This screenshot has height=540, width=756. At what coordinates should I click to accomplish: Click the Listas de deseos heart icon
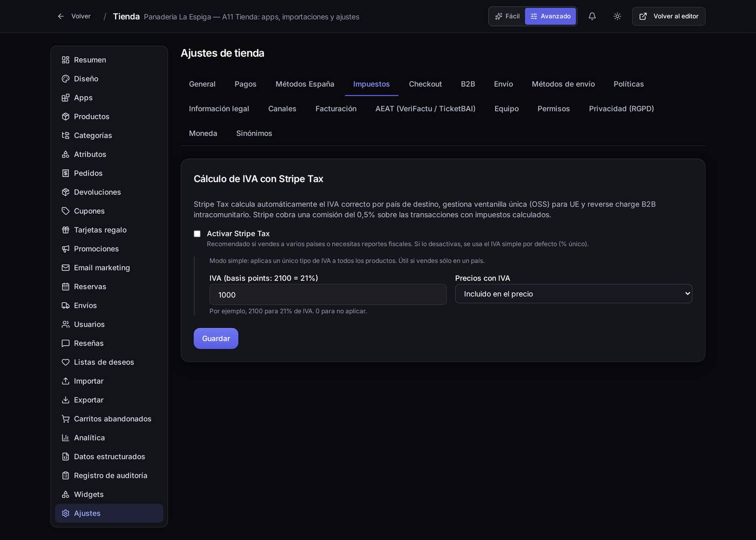tap(65, 362)
